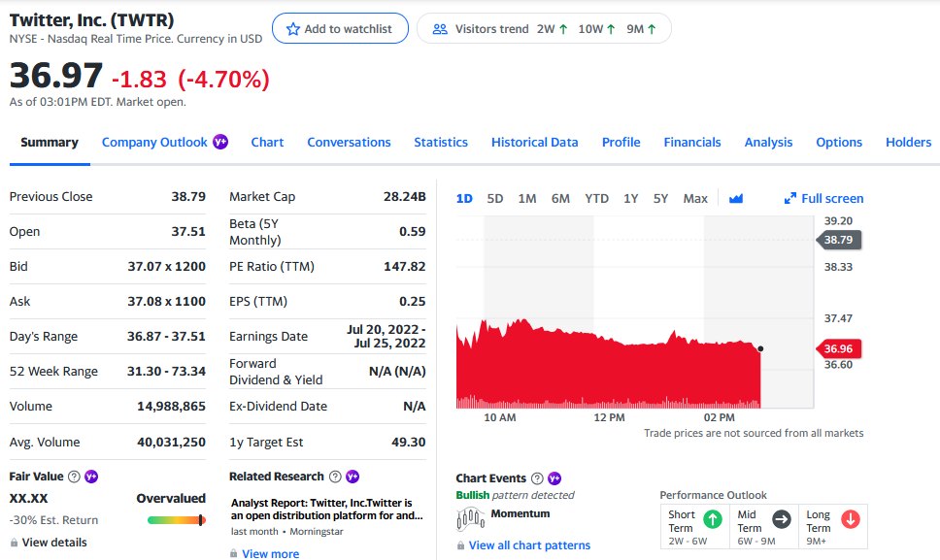Select the YTD chart range
940x560 pixels.
coord(596,199)
